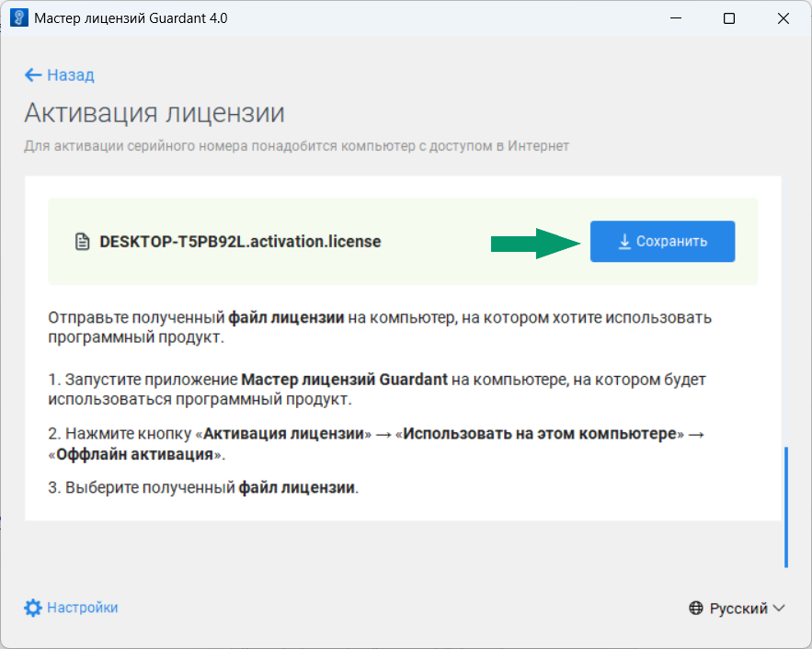Click the filename DESKTOP-T5PB92L.activation.license
This screenshot has width=812, height=649.
(x=241, y=241)
